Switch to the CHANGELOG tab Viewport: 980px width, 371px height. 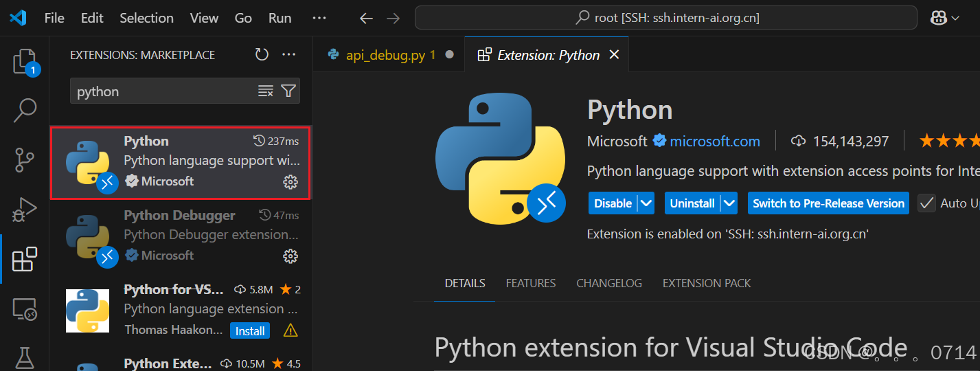[x=609, y=283]
